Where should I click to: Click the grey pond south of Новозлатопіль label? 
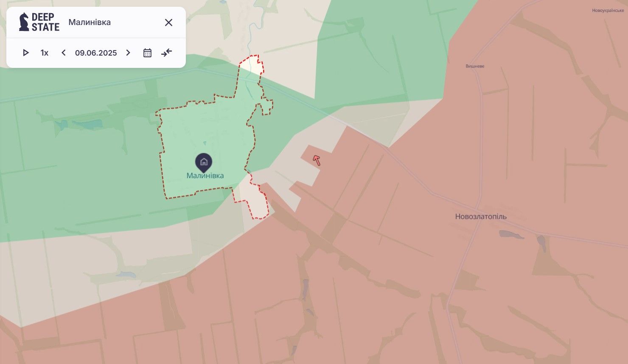pos(511,234)
